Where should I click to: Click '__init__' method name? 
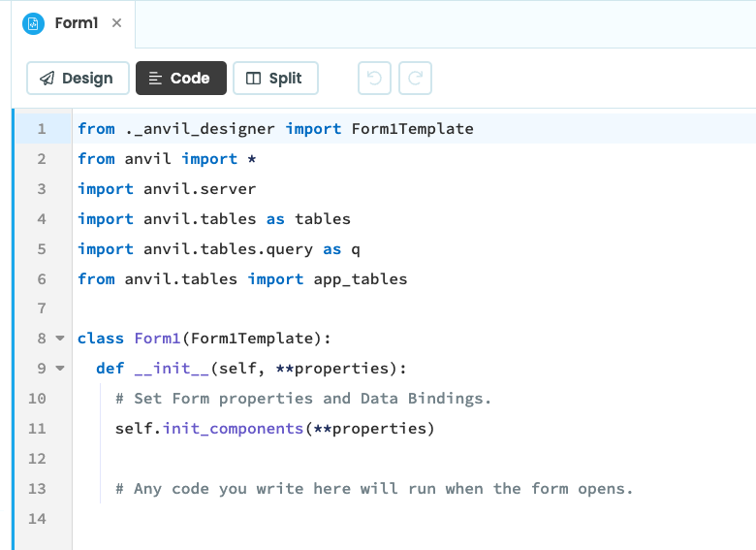(x=172, y=369)
